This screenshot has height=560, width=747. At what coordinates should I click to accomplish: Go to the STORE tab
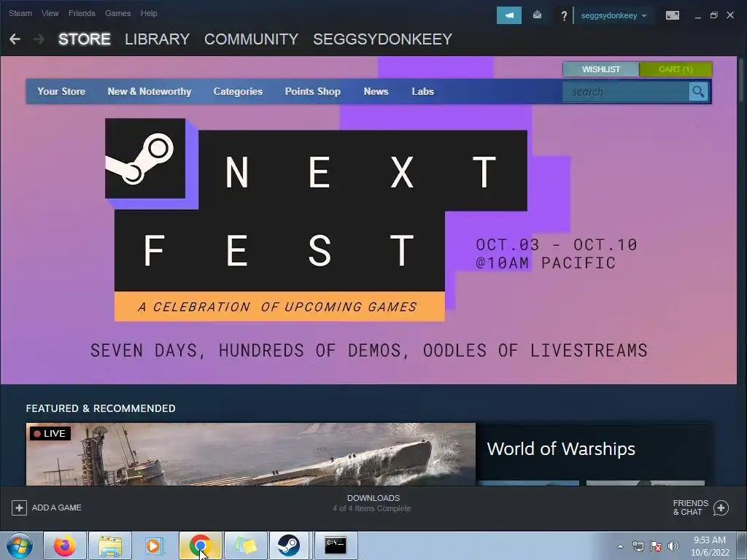(85, 39)
